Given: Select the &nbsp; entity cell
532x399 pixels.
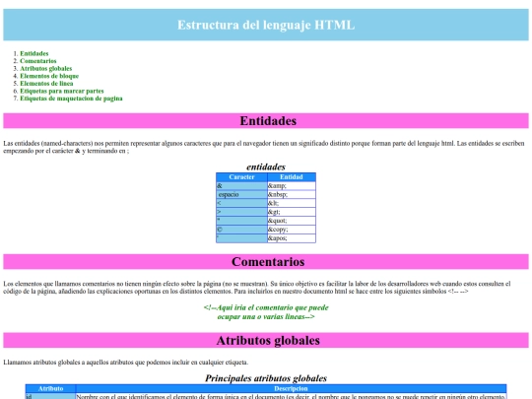Looking at the screenshot, I should click(292, 195).
